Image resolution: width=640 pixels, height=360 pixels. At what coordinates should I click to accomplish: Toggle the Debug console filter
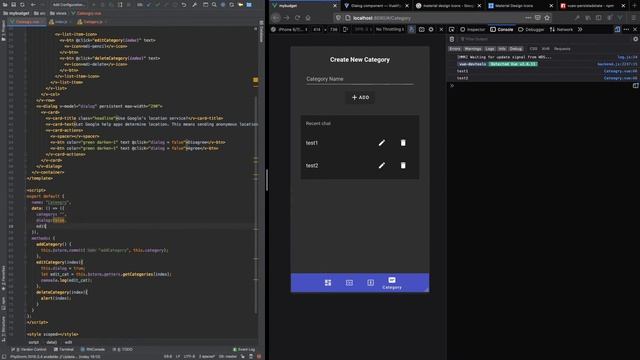tap(516, 49)
